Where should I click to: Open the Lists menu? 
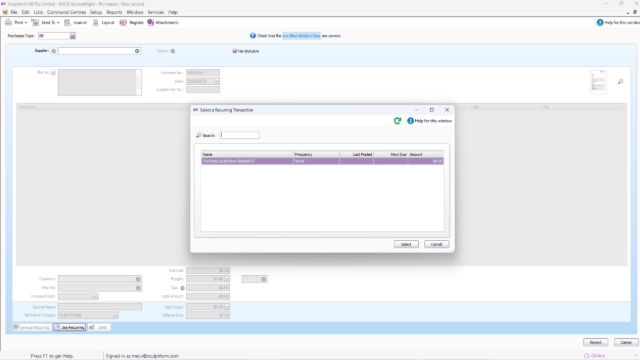[38, 12]
